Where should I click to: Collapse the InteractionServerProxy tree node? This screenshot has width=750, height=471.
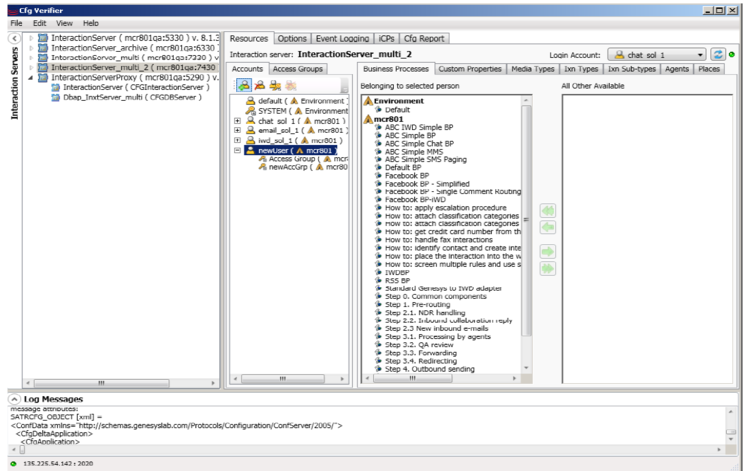[31, 77]
